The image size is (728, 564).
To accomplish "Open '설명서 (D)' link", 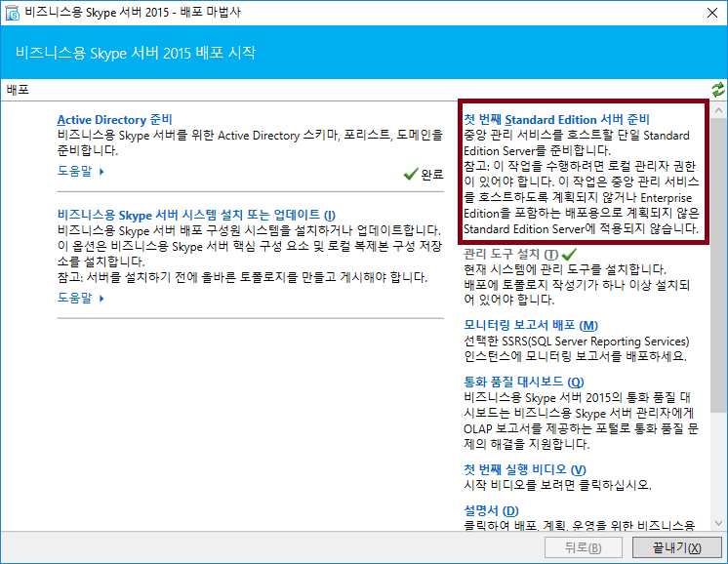I will click(491, 510).
